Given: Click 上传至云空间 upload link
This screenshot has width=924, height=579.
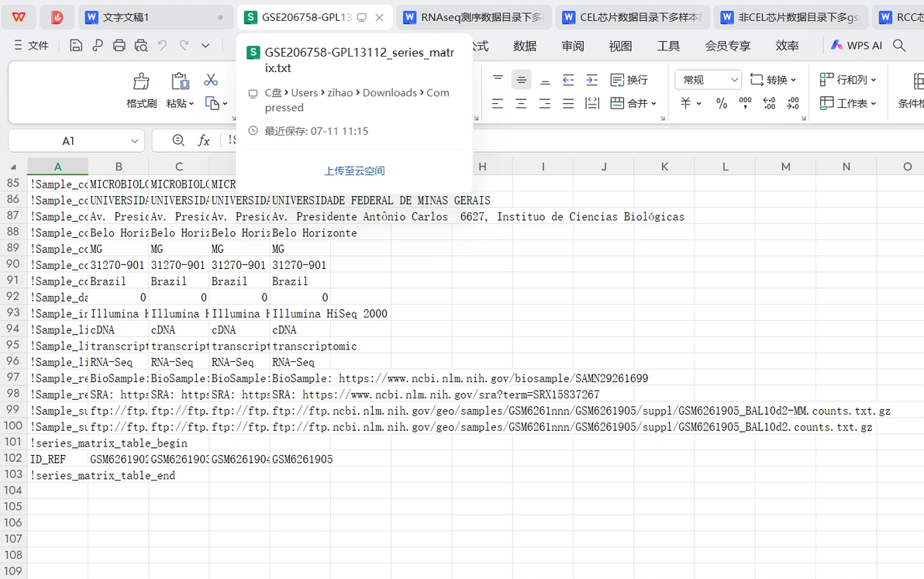Looking at the screenshot, I should click(x=354, y=171).
